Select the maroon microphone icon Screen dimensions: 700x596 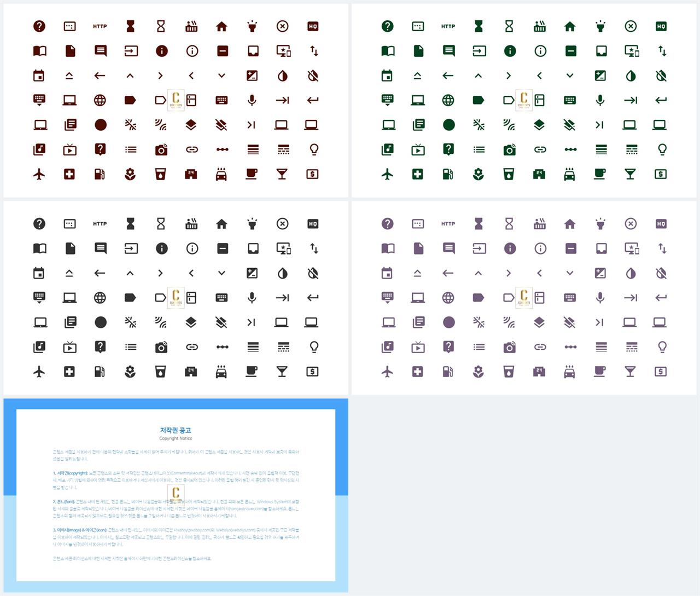(x=252, y=100)
